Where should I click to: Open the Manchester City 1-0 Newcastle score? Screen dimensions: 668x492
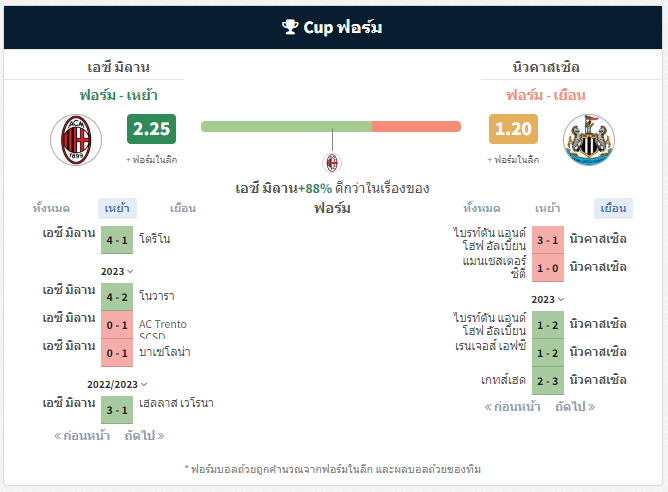547,268
